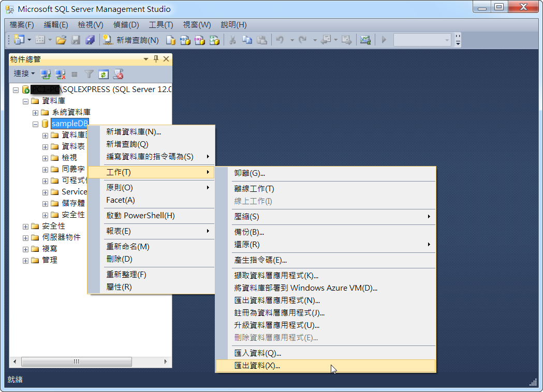The image size is (543, 392).
Task: Select the MDX query icon on toolbar
Action: point(185,40)
